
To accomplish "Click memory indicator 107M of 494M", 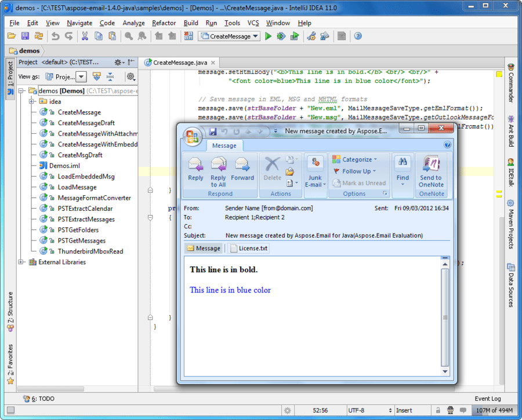I will coord(494,410).
